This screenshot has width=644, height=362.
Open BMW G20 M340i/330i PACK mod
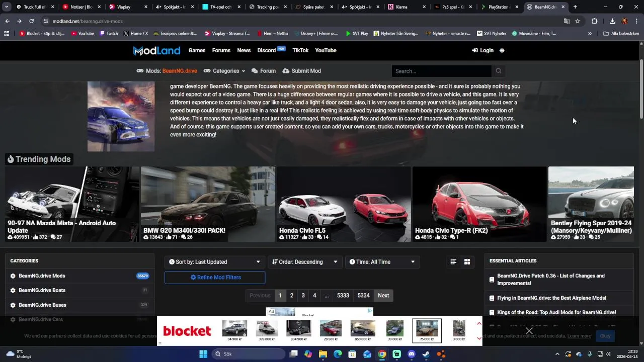[x=208, y=204]
